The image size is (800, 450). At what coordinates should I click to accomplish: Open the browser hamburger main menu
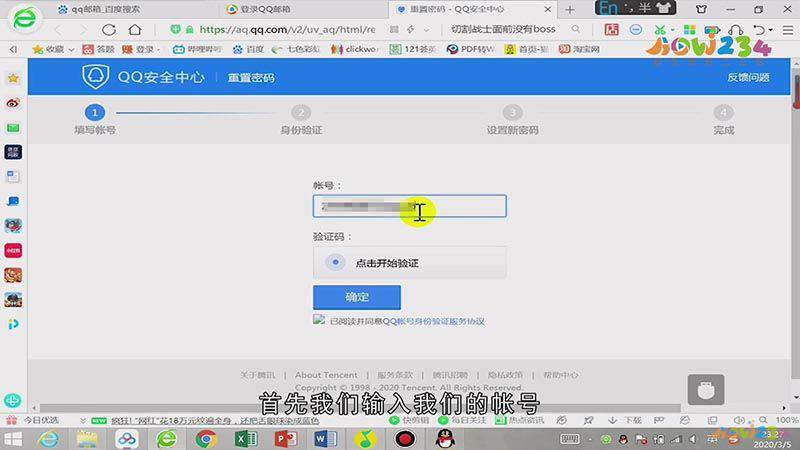(788, 30)
